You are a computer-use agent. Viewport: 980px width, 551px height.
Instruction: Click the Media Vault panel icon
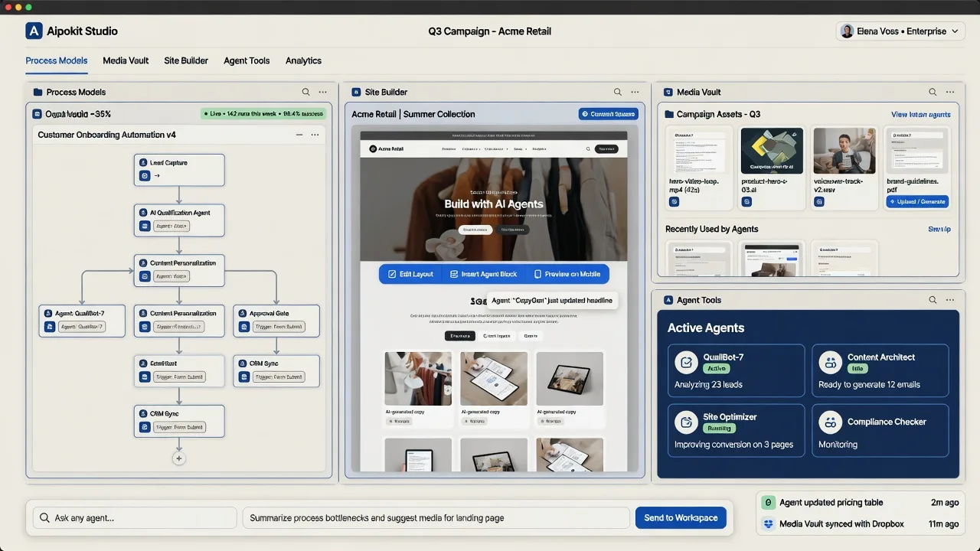[x=668, y=92]
